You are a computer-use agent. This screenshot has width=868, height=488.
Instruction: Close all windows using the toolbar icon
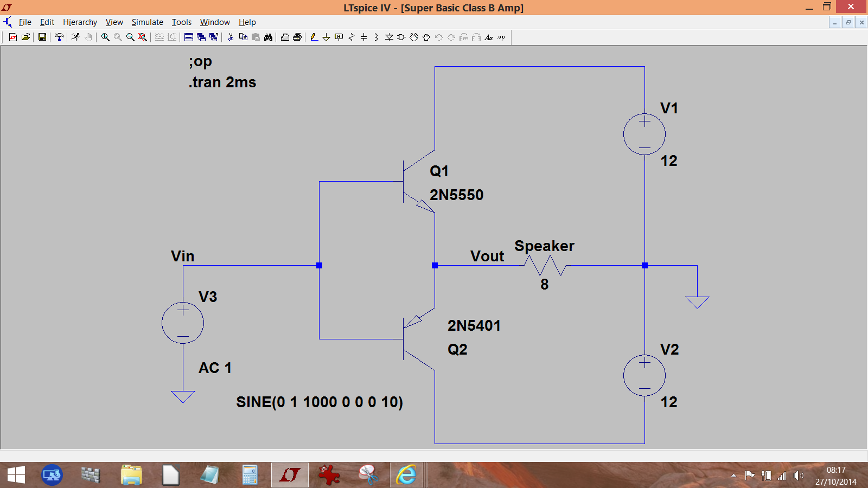[x=214, y=37]
